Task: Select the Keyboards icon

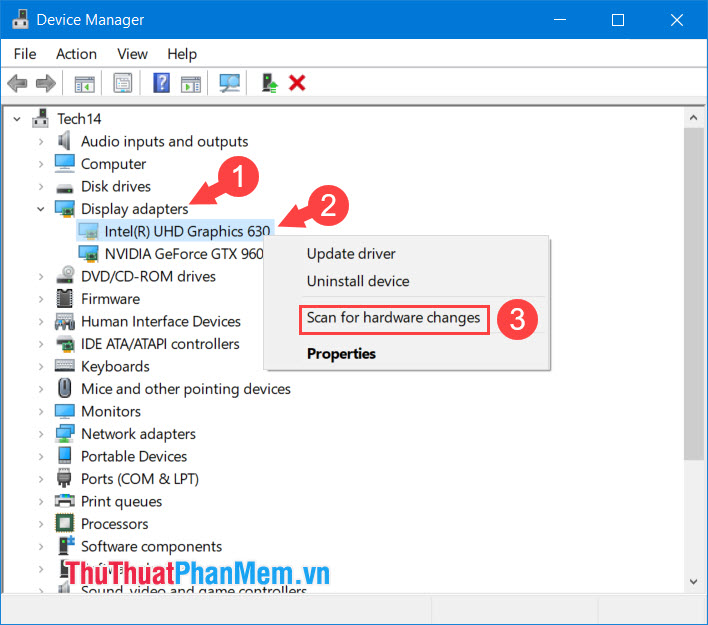Action: (x=65, y=365)
